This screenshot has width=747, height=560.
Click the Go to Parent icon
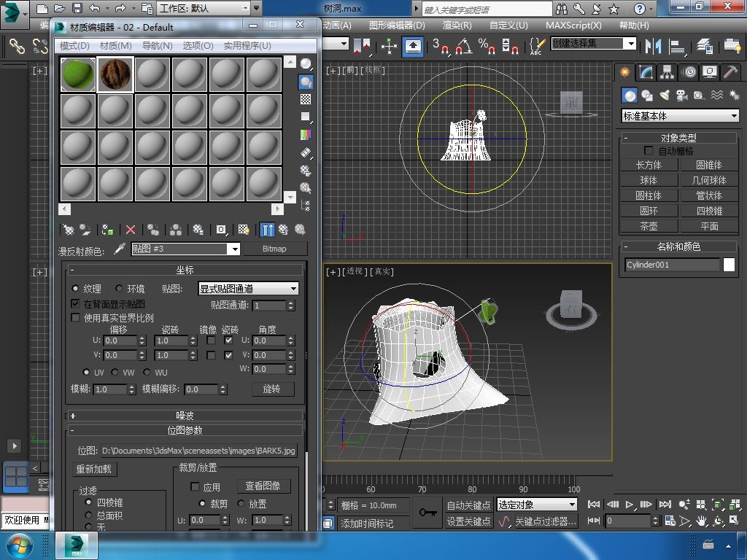[283, 230]
